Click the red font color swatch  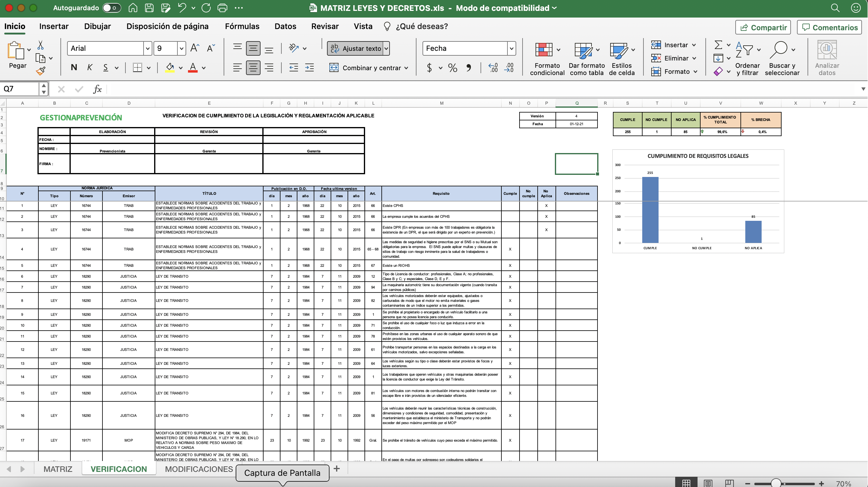pyautogui.click(x=193, y=67)
